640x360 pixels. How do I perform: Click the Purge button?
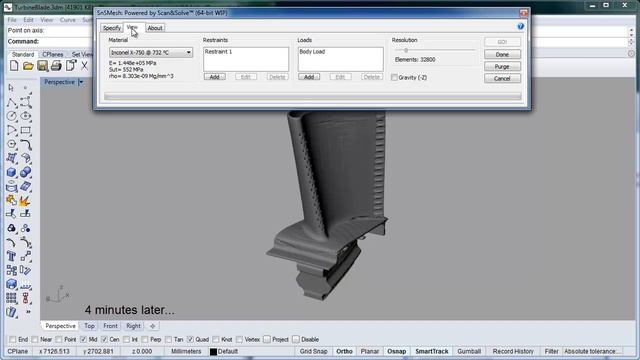[x=502, y=66]
